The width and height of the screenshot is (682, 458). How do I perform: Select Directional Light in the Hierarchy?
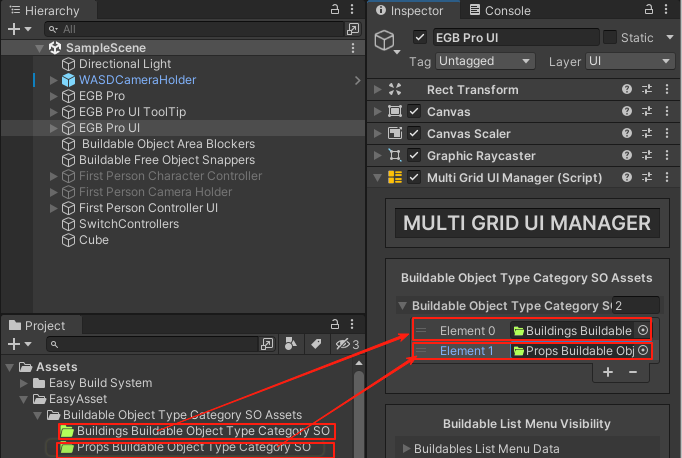(x=125, y=64)
